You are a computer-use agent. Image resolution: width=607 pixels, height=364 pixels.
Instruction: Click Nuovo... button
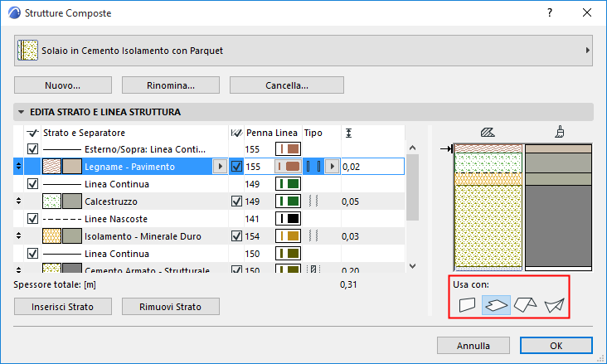[63, 85]
